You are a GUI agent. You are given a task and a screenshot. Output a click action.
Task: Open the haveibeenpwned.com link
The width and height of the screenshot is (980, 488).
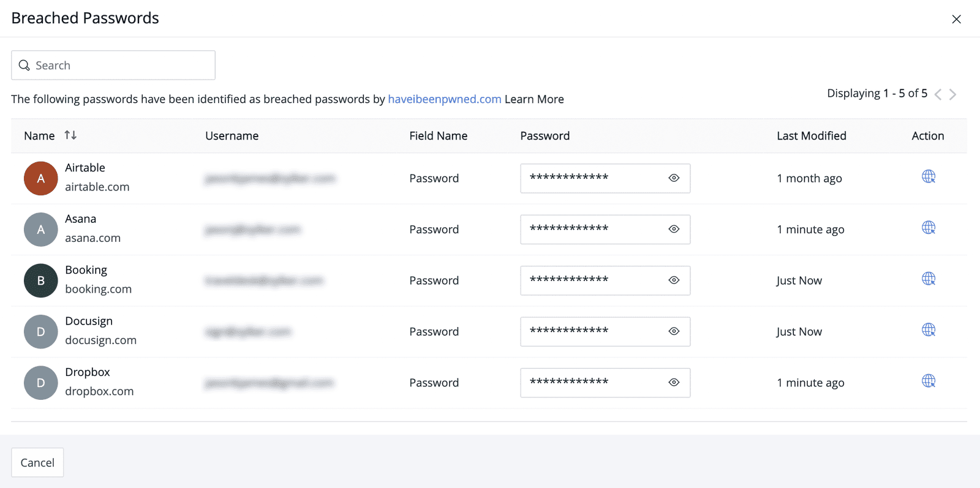(x=445, y=99)
